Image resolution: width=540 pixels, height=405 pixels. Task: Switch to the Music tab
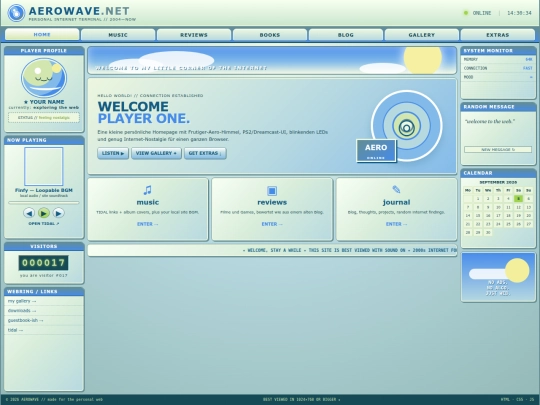(118, 35)
